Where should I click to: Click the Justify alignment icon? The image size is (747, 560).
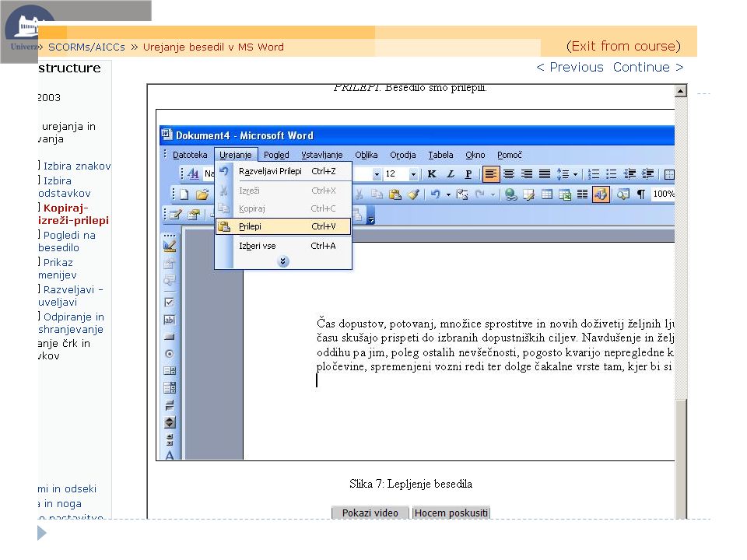coord(544,174)
